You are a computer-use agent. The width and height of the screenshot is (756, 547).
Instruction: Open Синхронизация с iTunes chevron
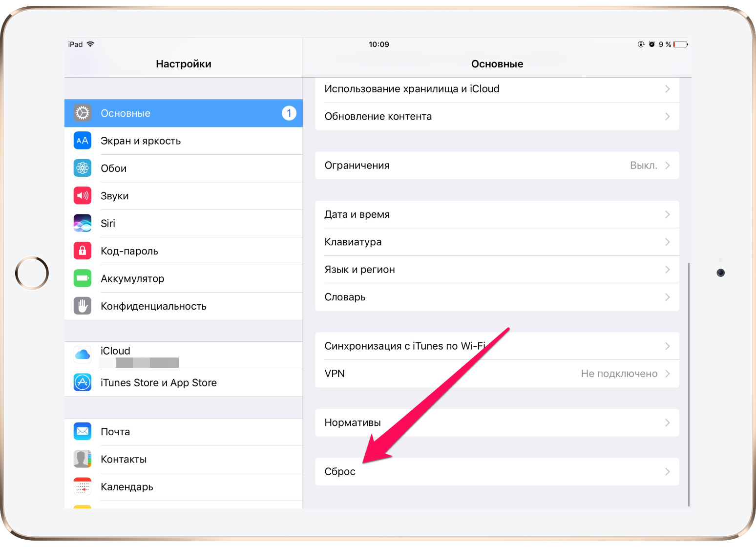click(668, 346)
